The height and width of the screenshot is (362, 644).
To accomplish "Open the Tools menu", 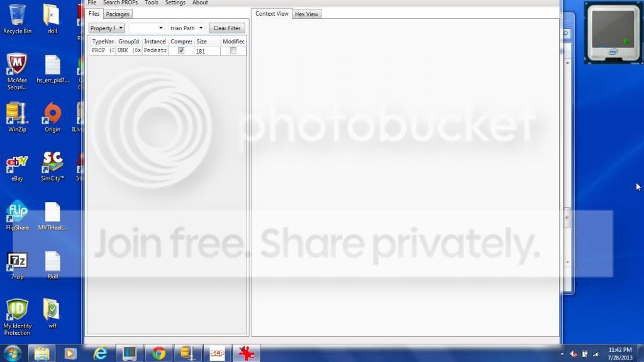I will coord(152,3).
